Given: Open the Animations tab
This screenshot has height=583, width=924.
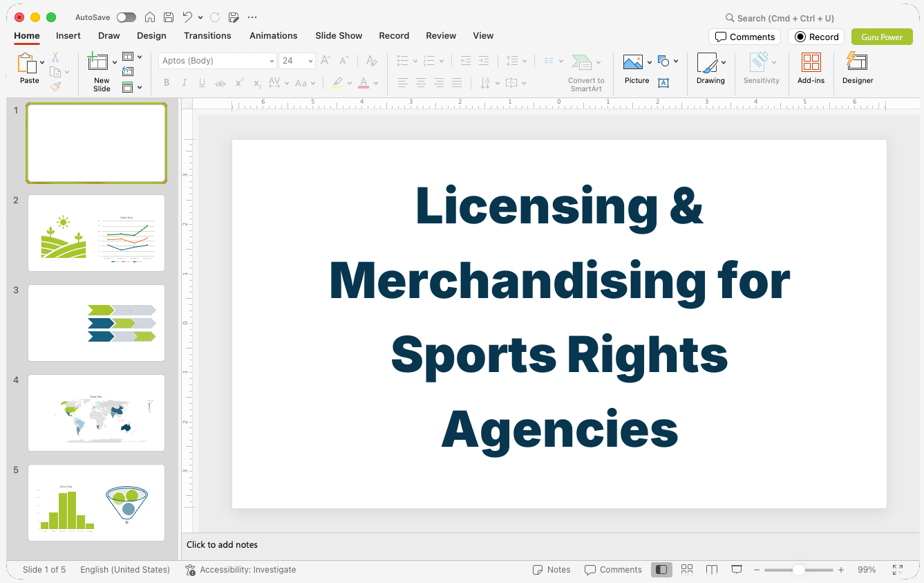Looking at the screenshot, I should [274, 35].
